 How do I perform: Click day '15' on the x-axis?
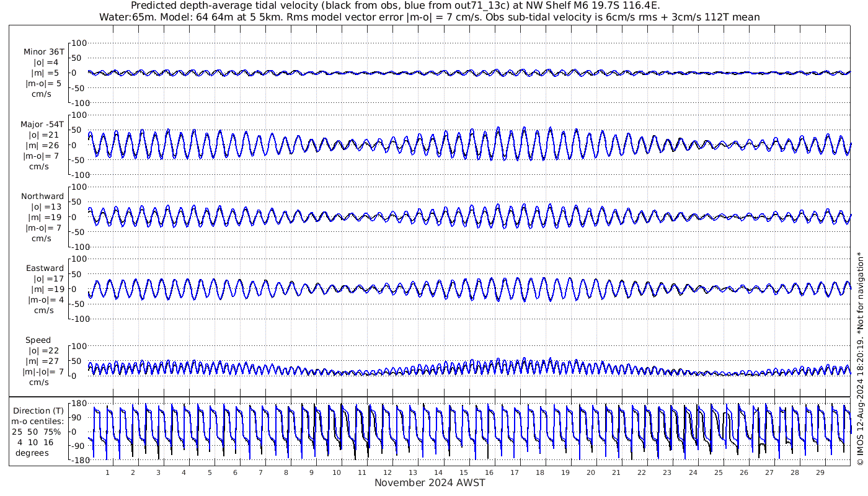(464, 472)
